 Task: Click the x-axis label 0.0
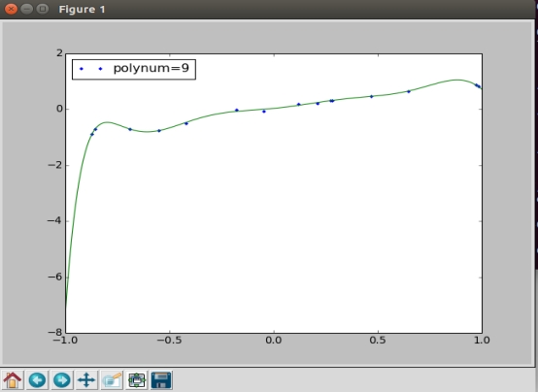pyautogui.click(x=274, y=341)
